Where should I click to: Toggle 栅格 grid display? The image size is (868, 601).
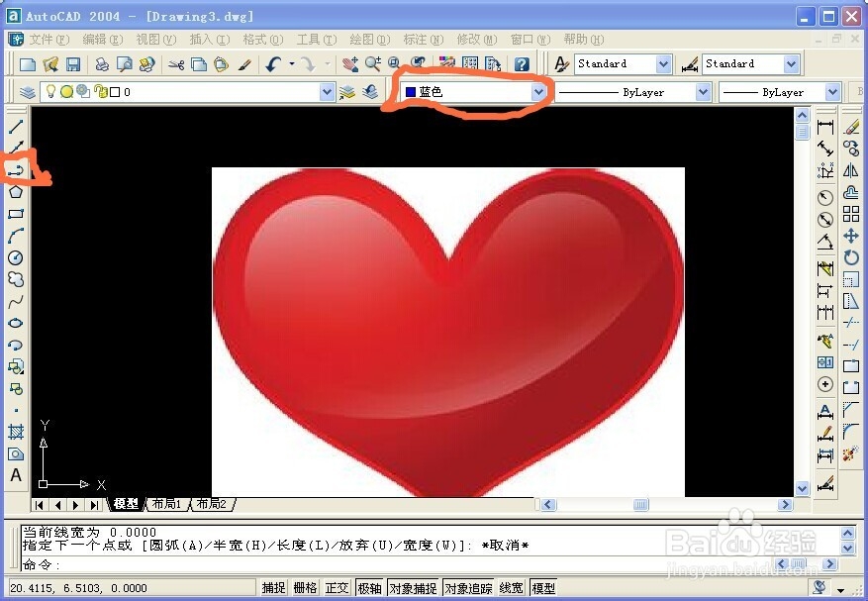pyautogui.click(x=306, y=586)
